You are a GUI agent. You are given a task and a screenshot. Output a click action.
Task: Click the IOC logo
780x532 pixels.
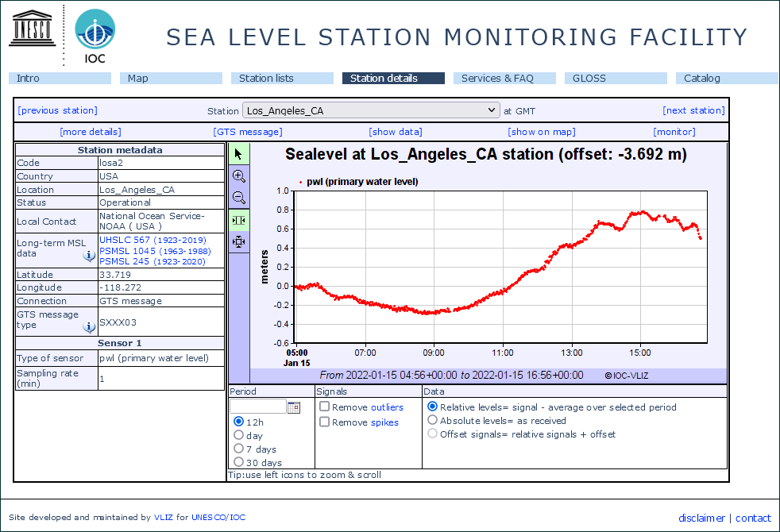pyautogui.click(x=95, y=37)
